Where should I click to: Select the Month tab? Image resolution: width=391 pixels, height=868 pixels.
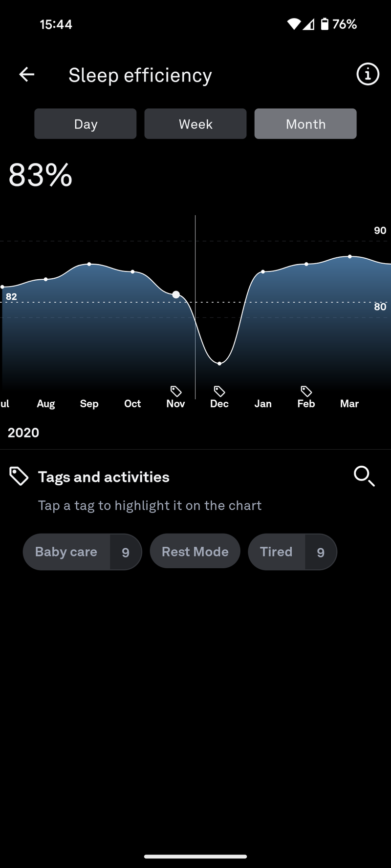[x=305, y=124]
